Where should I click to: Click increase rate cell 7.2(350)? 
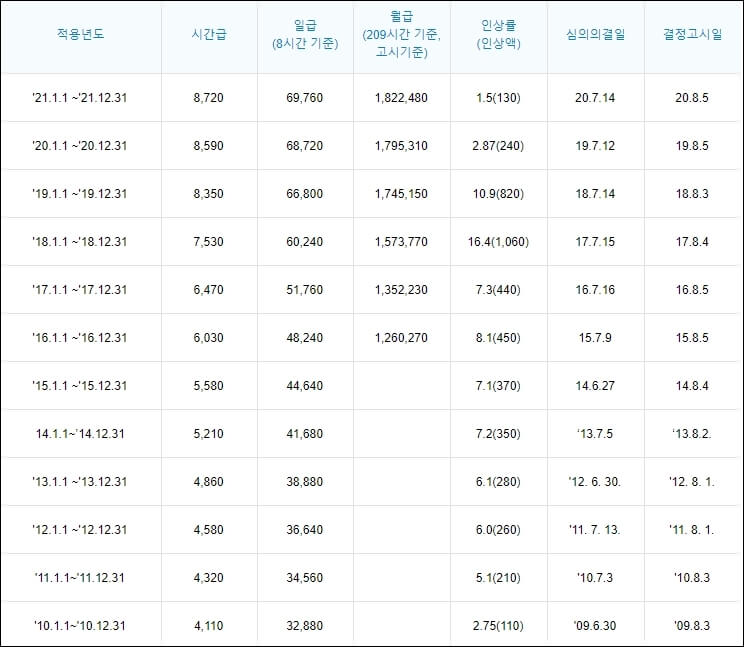coord(498,434)
